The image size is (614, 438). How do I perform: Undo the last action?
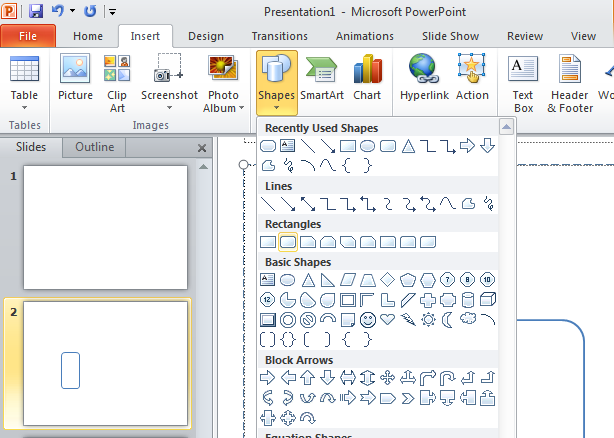coord(57,11)
